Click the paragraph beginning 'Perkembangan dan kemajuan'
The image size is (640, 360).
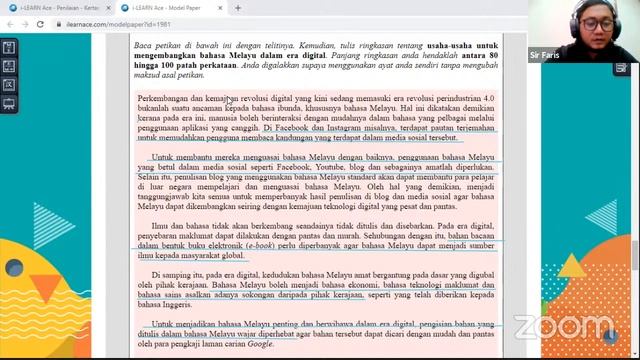pos(316,118)
